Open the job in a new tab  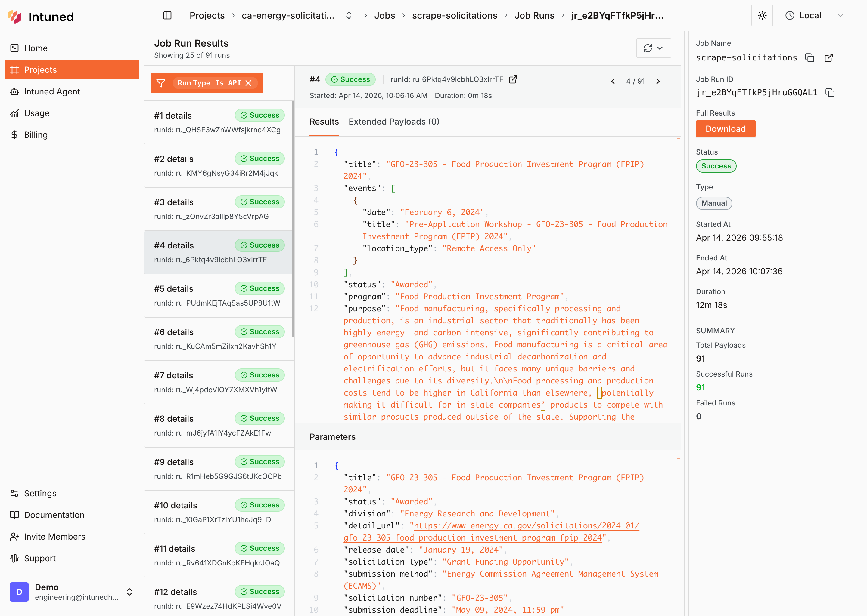[829, 58]
